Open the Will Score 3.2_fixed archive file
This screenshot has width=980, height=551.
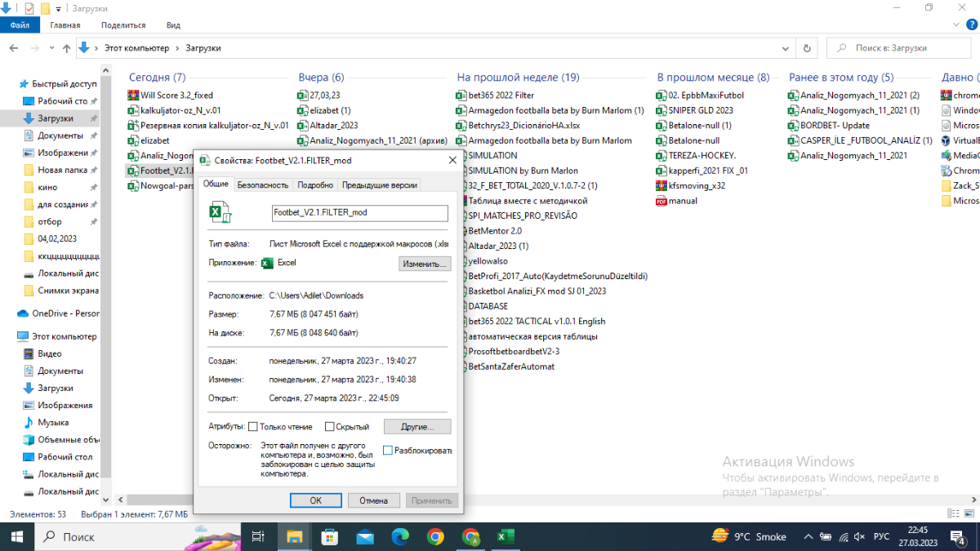tap(176, 95)
